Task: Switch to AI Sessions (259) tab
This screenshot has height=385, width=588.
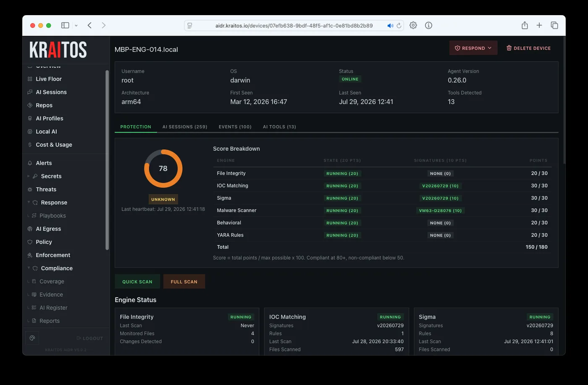Action: (185, 127)
